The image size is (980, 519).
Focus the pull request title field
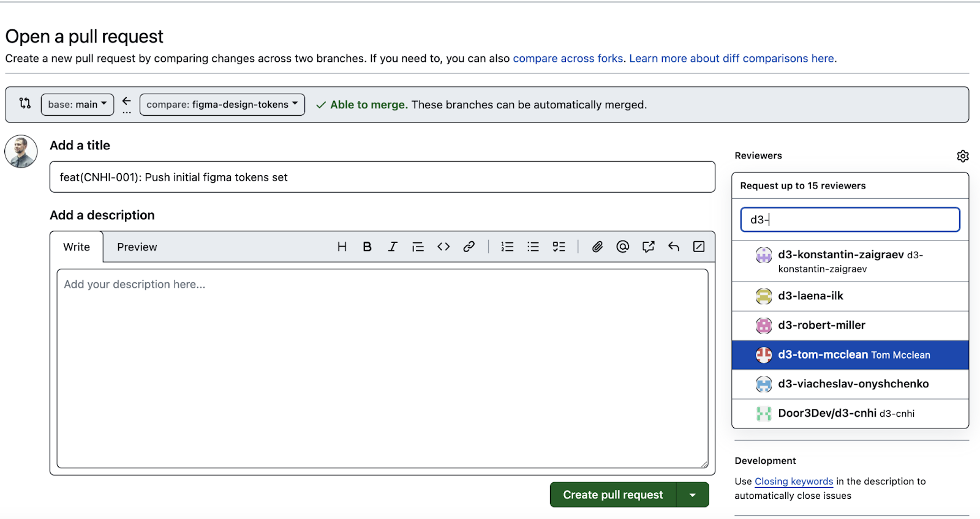(382, 177)
